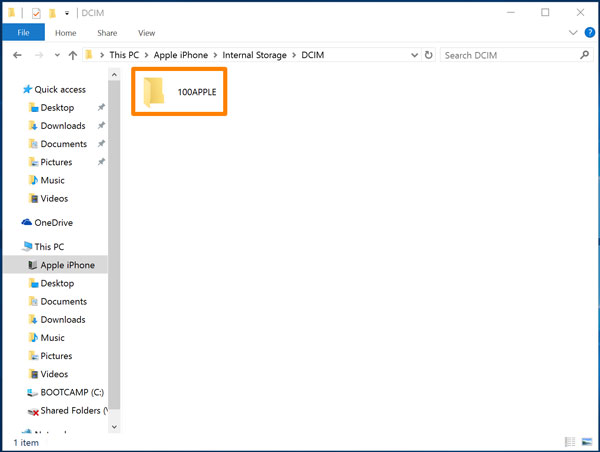
Task: Switch to Details view in status bar
Action: 570,442
